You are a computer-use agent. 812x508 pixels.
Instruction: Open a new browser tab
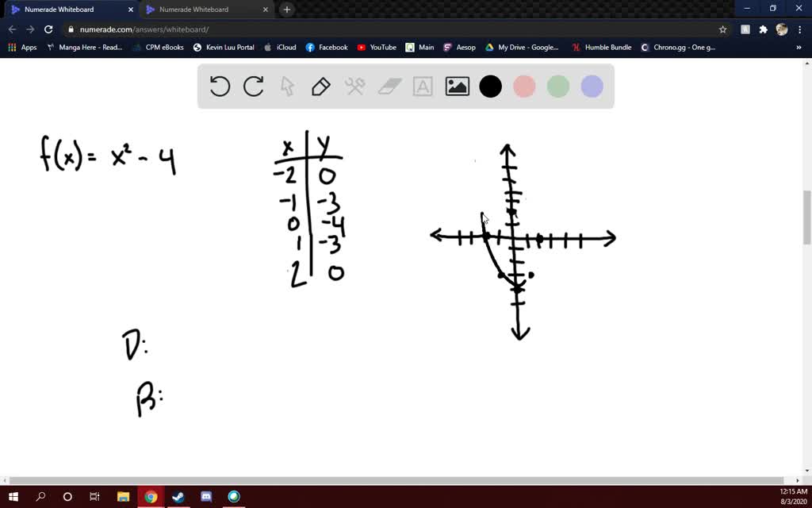click(287, 10)
